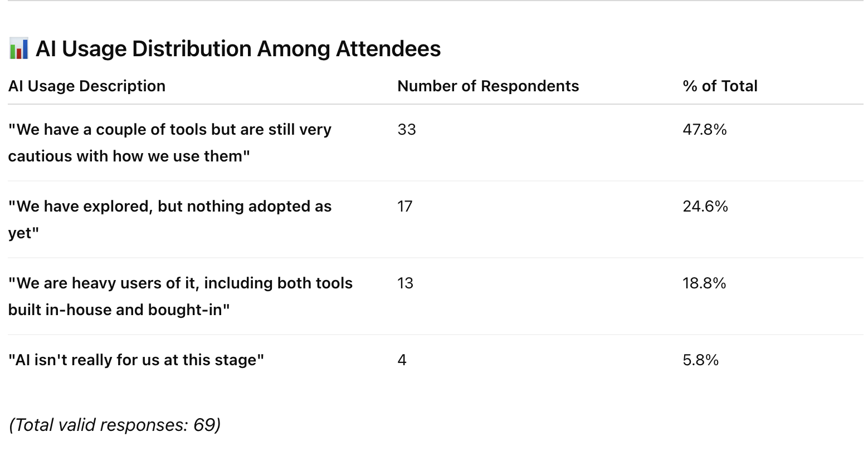Select the % of Total column header
This screenshot has width=868, height=471.
(x=720, y=86)
